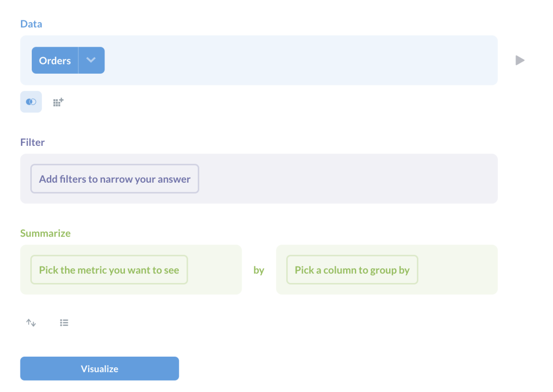The width and height of the screenshot is (553, 392).
Task: Click the Orders data source button
Action: click(55, 60)
